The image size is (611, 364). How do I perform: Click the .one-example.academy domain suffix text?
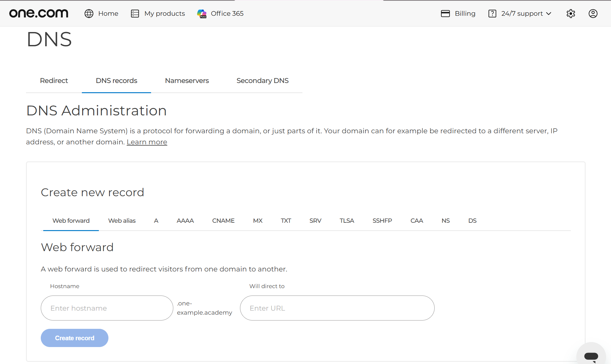tap(204, 308)
